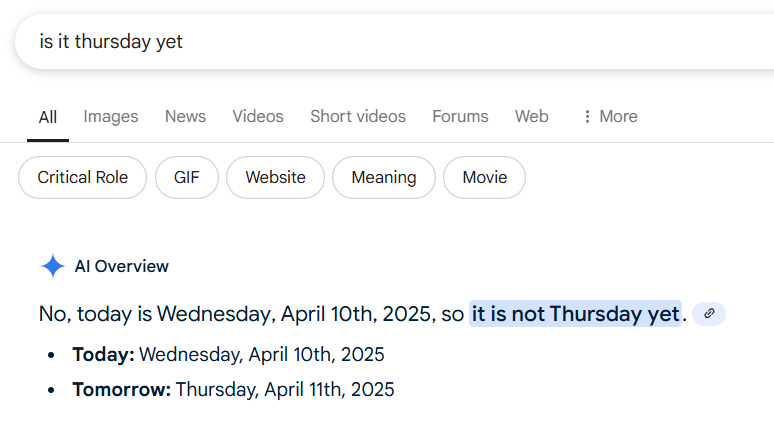Open the source link icon after the answer
Screen dimensions: 774x422
[709, 314]
